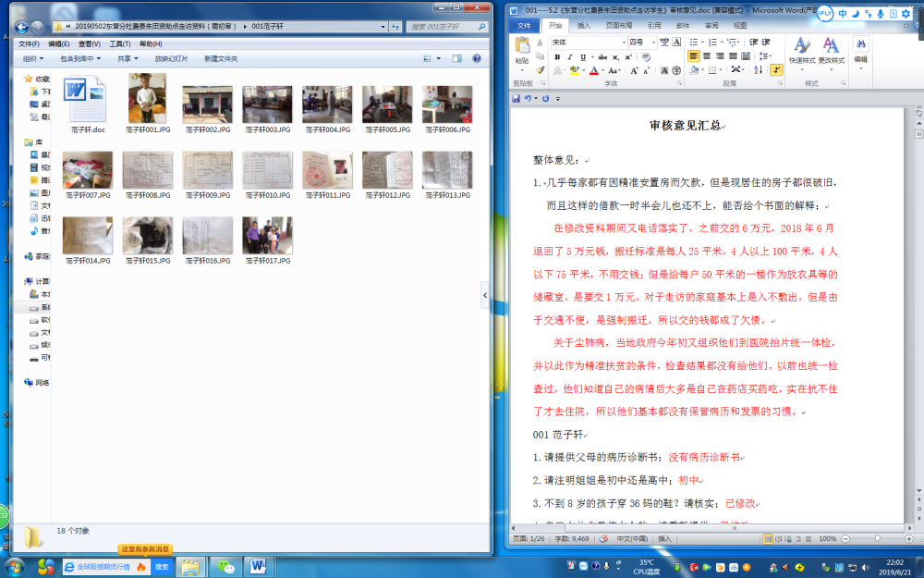924x578 pixels.
Task: Click the Explorer search box 搜索 001范子轩
Action: 446,27
